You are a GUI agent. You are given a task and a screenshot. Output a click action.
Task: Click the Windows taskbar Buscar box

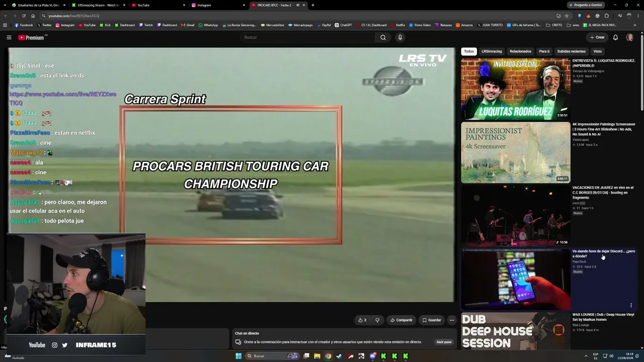point(273,356)
